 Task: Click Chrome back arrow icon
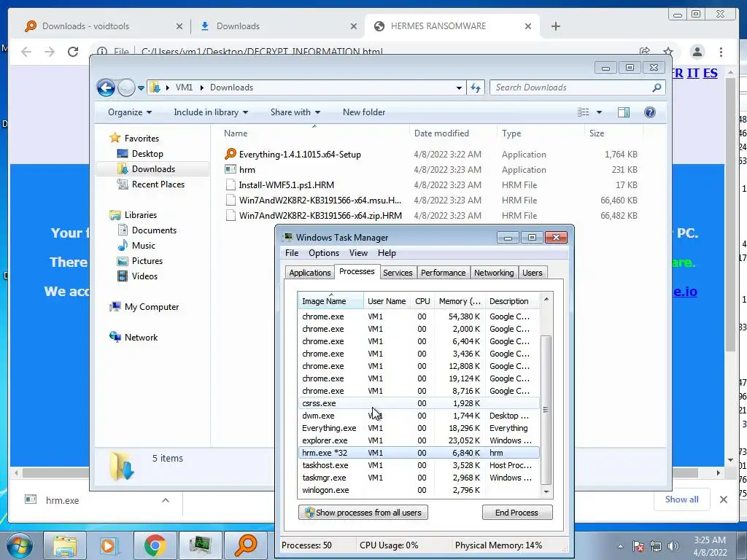[x=26, y=52]
